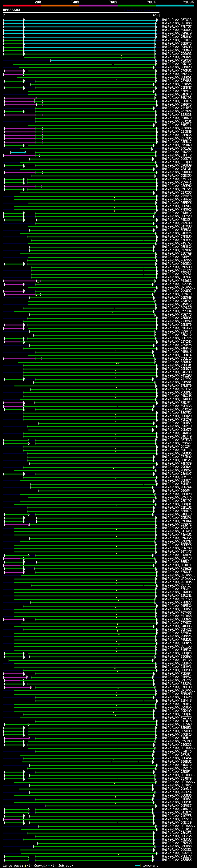Screen dimensions: 197x868
Task: Click the UniRef100_B3GYE0 label
Action: click(177, 413)
